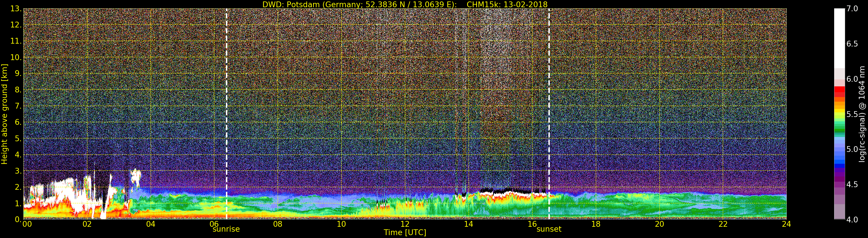The height and width of the screenshot is (238, 868).
Task: Select the sunset dashed vertical line
Action: pyautogui.click(x=549, y=114)
